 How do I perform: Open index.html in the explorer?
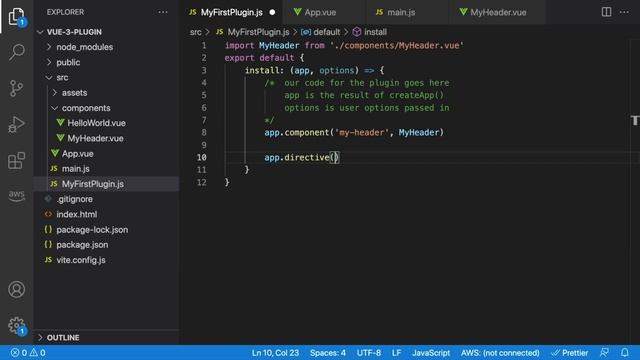106,214
